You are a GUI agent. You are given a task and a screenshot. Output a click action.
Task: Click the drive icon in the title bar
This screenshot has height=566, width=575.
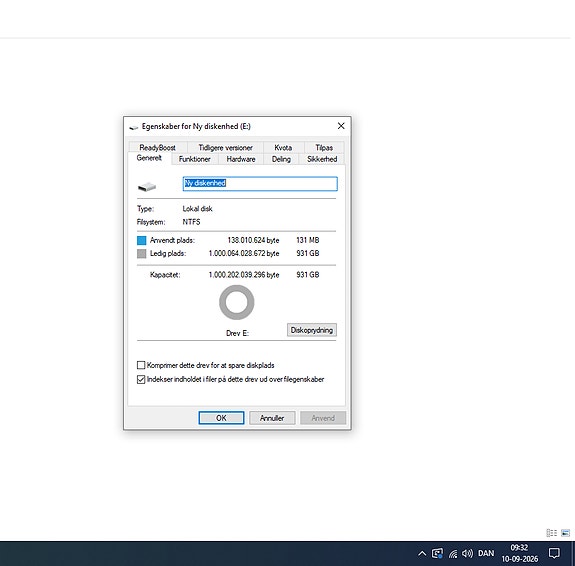(134, 127)
